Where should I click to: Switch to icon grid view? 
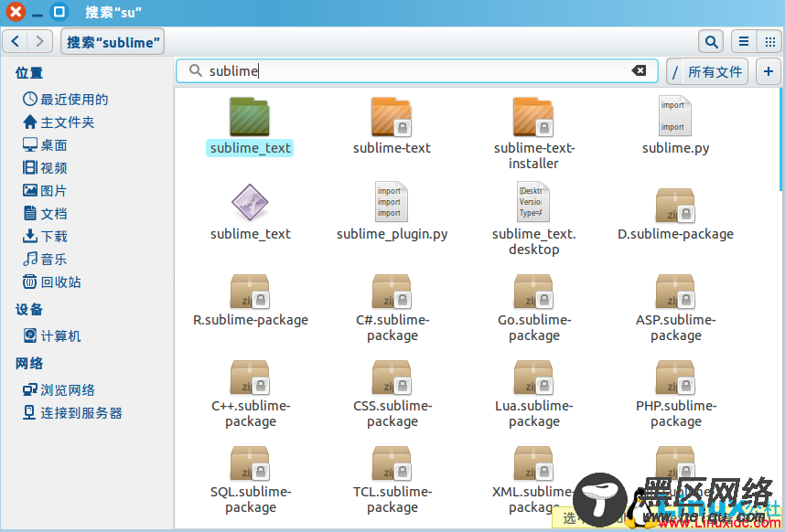click(x=770, y=41)
